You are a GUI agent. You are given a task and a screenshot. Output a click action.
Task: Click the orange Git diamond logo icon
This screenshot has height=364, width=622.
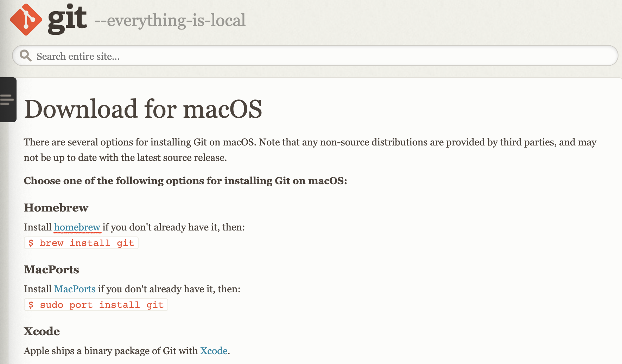point(26,20)
